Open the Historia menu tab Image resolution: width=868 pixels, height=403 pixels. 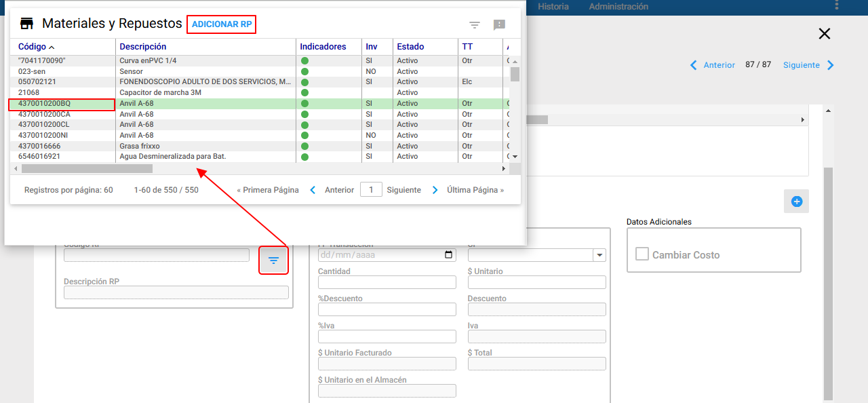[x=553, y=7]
